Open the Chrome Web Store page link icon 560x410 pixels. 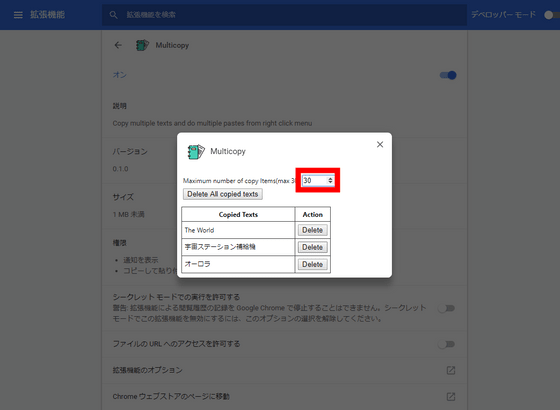click(x=451, y=396)
